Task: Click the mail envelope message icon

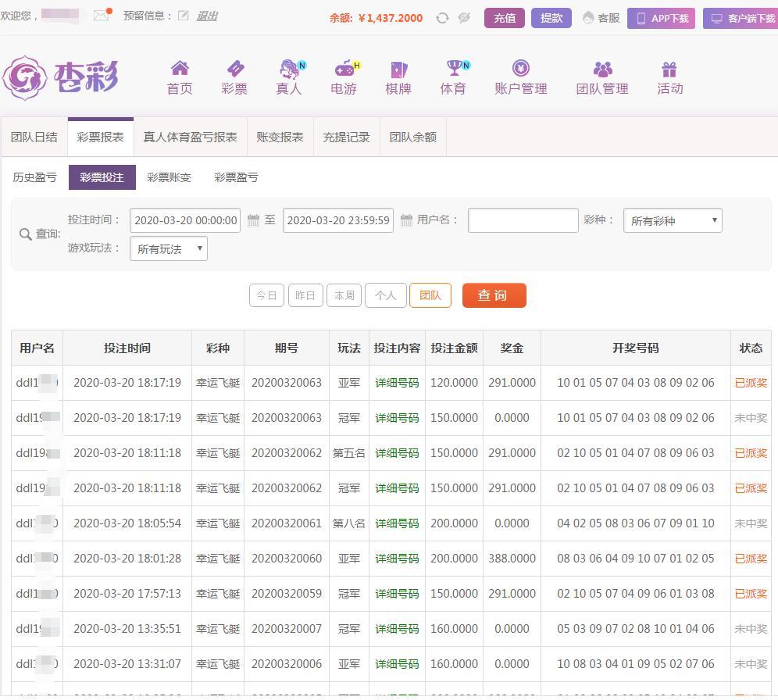Action: point(102,15)
